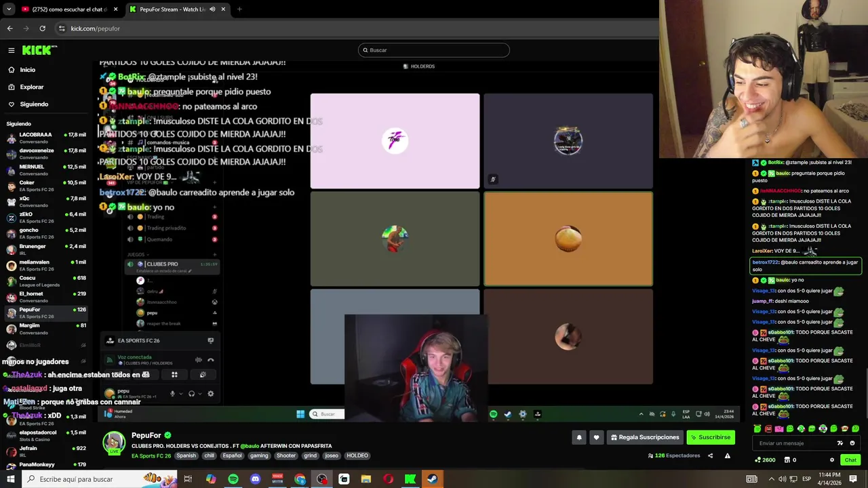Open the browser tab search dropdown
This screenshot has height=488, width=868.
[9, 9]
